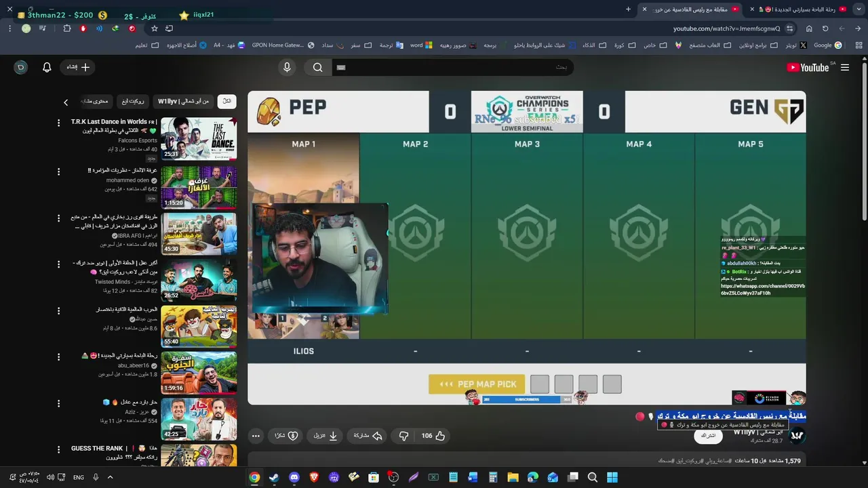Open the browser extensions puzzle icon
This screenshot has width=868, height=488.
pyautogui.click(x=67, y=28)
